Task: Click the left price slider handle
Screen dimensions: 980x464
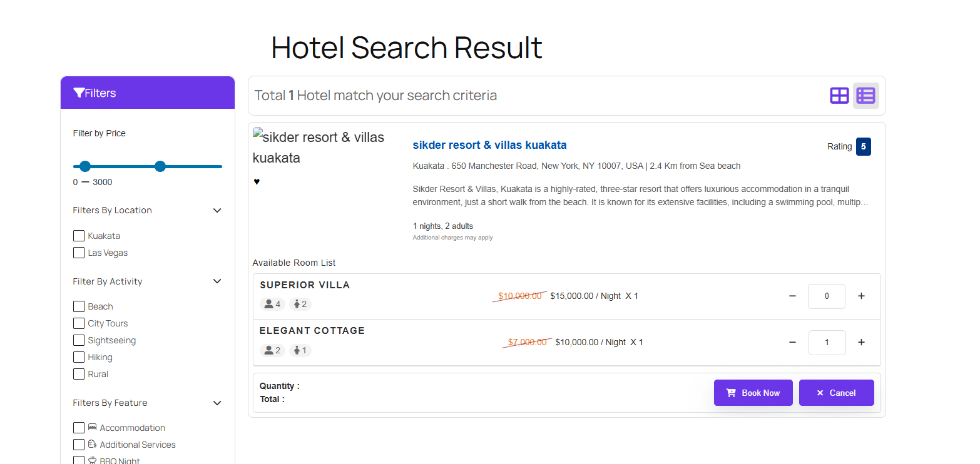Action: pyautogui.click(x=85, y=166)
